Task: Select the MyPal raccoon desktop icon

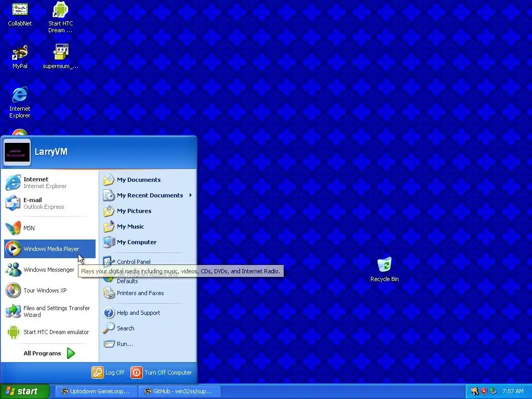Action: click(x=20, y=57)
